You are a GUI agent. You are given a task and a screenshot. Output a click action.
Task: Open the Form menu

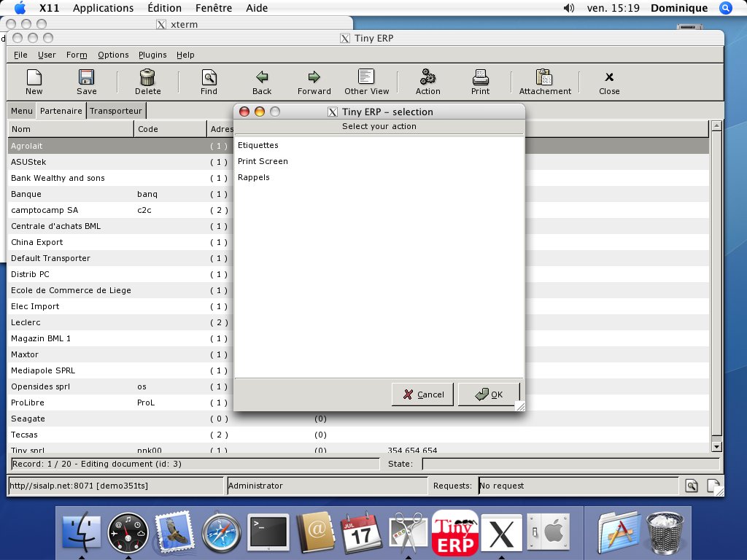(x=77, y=55)
